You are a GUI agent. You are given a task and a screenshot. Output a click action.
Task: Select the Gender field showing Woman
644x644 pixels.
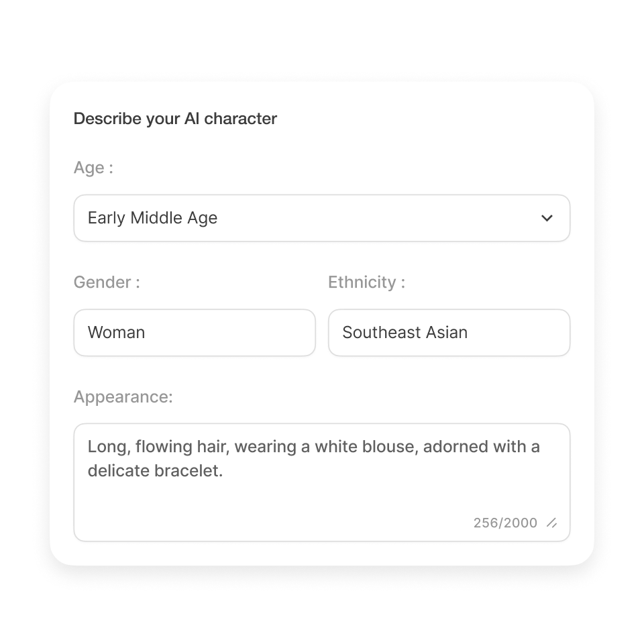pyautogui.click(x=195, y=332)
